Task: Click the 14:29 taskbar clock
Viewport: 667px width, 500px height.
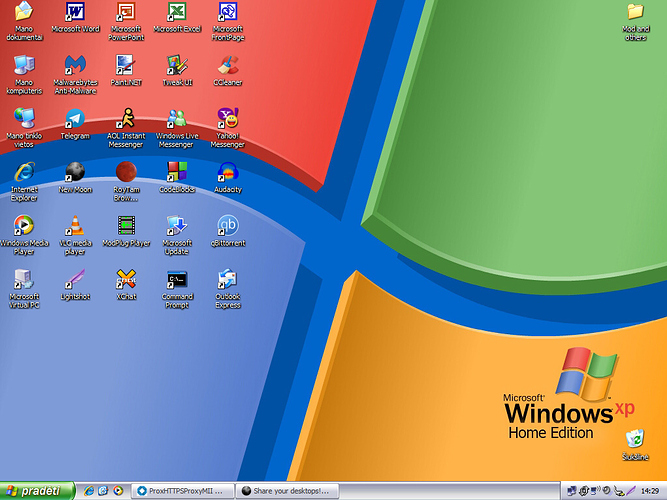Action: 650,491
